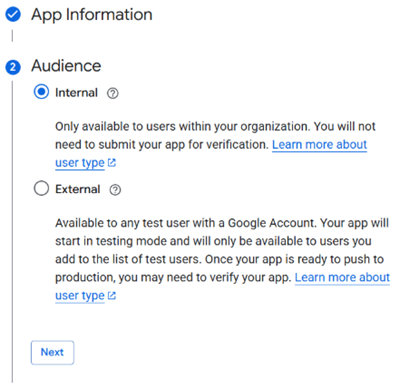Viewport: 400px width, 388px height.
Task: Click the completed App Information checkmark icon
Action: click(x=13, y=15)
